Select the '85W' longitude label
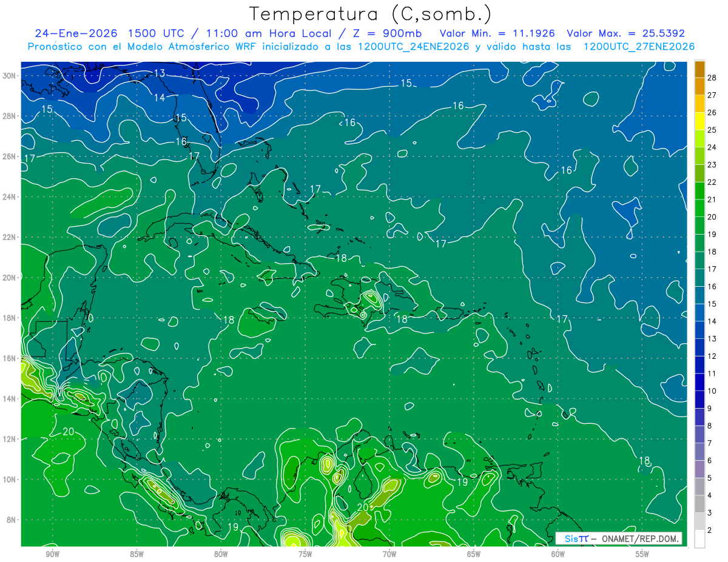Image resolution: width=728 pixels, height=562 pixels. click(x=136, y=554)
